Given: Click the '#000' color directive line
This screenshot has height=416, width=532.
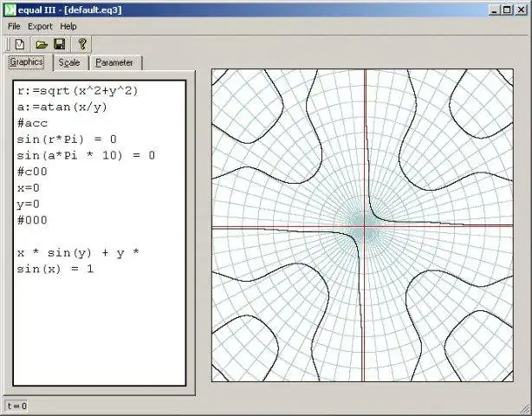Looking at the screenshot, I should pos(32,220).
